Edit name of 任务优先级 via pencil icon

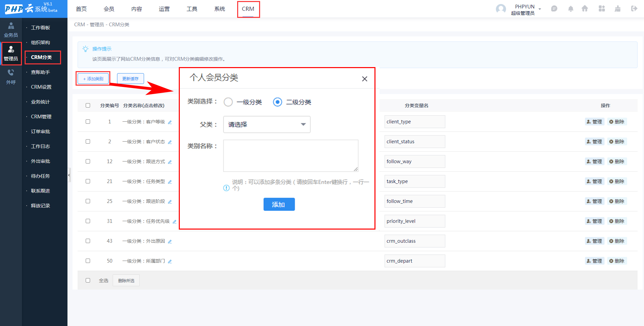click(x=174, y=221)
